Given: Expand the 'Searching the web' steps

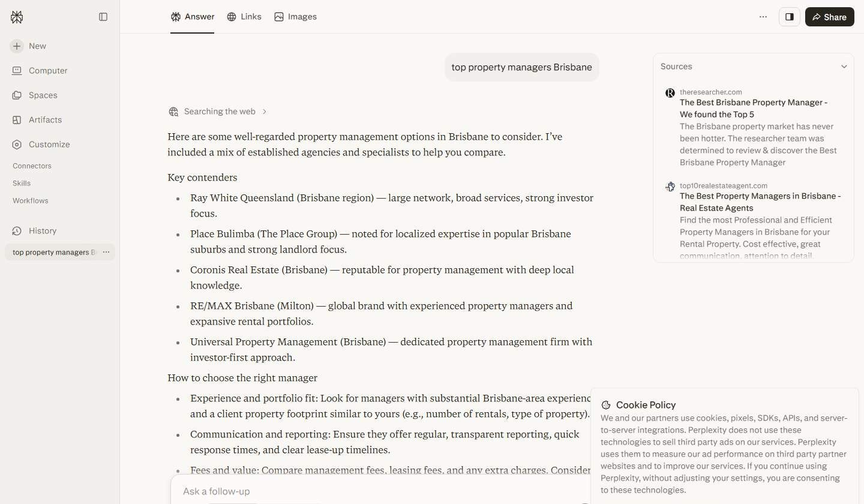Looking at the screenshot, I should coord(219,112).
